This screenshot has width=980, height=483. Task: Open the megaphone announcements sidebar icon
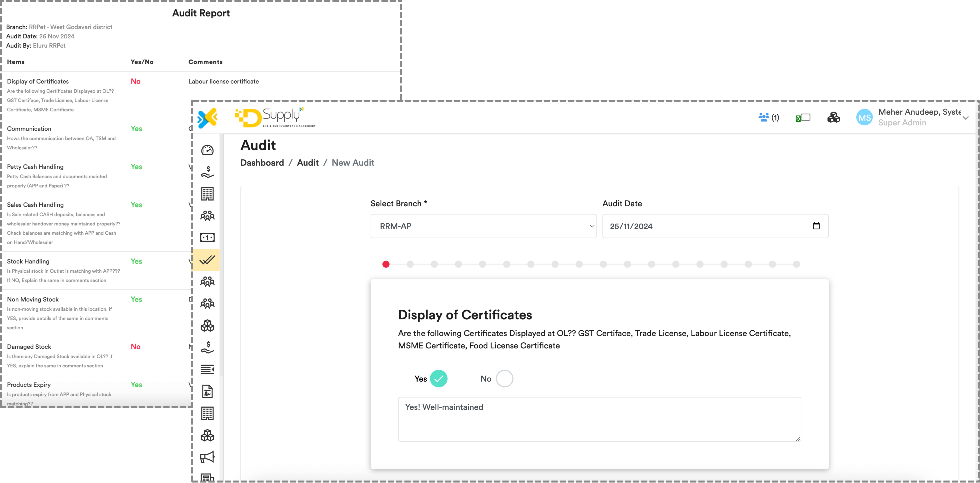click(x=207, y=457)
